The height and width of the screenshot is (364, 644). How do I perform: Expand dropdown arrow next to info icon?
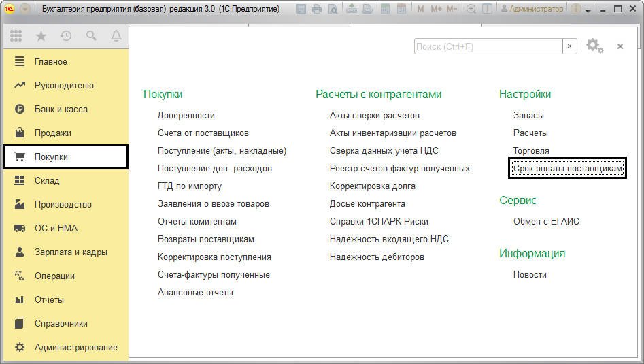pyautogui.click(x=588, y=10)
